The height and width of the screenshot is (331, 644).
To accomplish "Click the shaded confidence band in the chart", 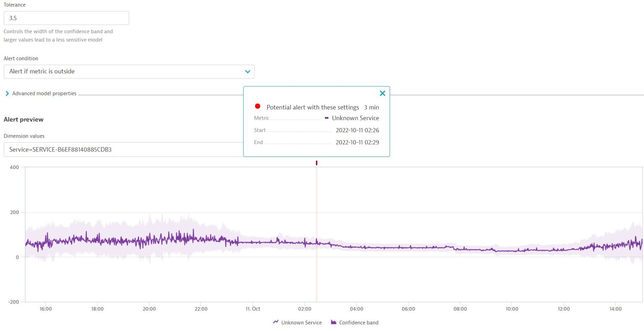I will pos(126,231).
